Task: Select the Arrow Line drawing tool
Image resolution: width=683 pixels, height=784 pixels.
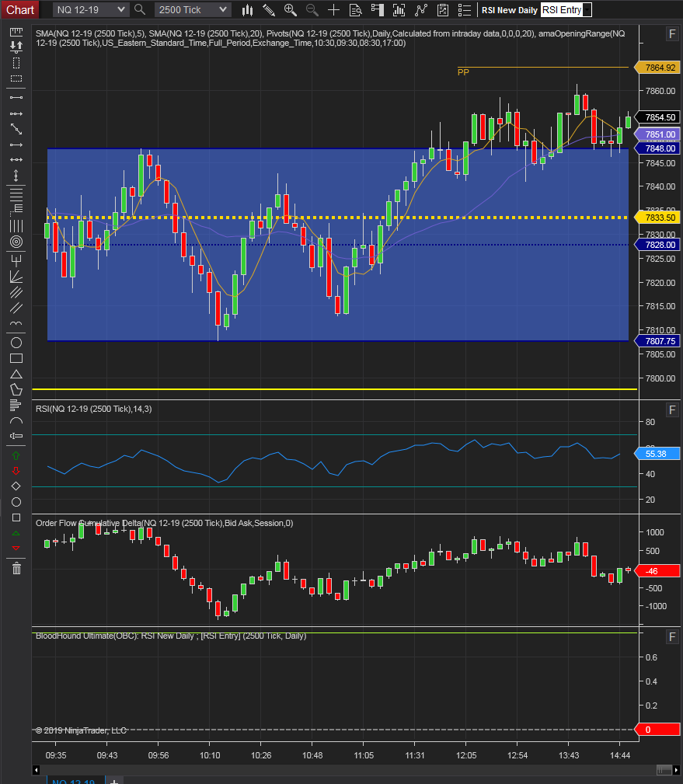Action: [x=16, y=145]
